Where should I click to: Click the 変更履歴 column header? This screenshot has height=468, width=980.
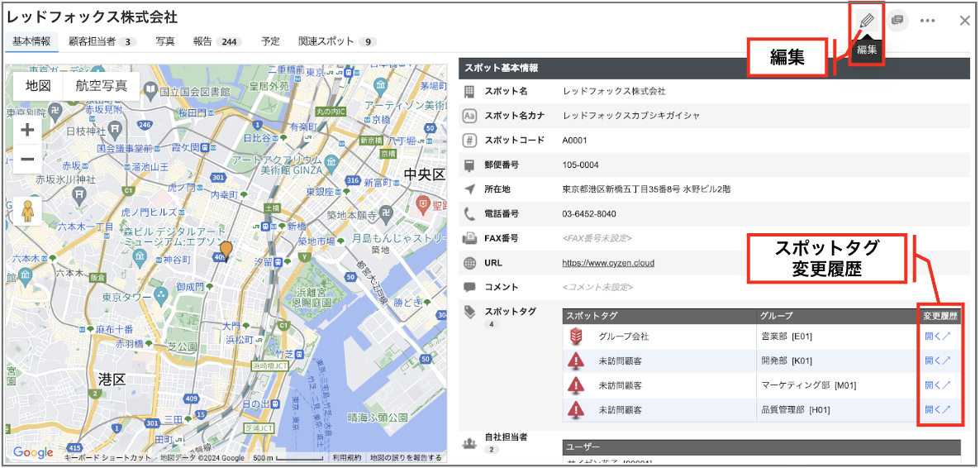pos(940,316)
